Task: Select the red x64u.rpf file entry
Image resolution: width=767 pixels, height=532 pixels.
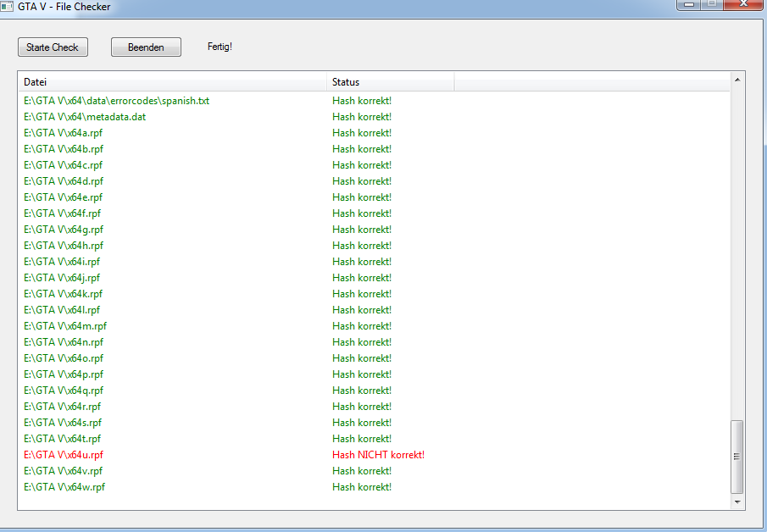Action: [64, 456]
